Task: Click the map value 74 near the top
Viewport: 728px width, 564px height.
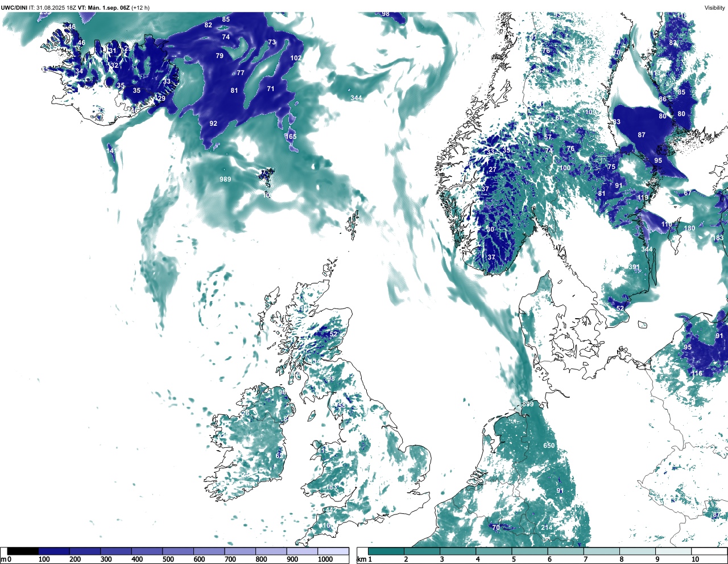Action: click(226, 37)
